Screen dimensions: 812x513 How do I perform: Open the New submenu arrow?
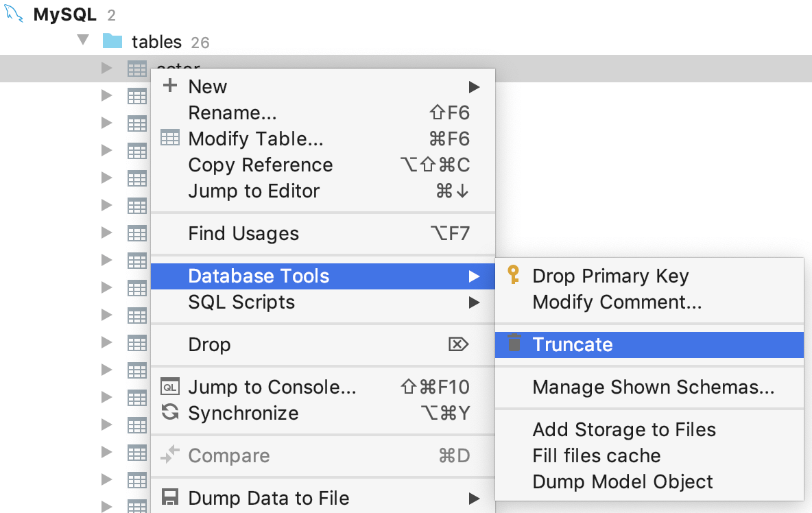(474, 87)
